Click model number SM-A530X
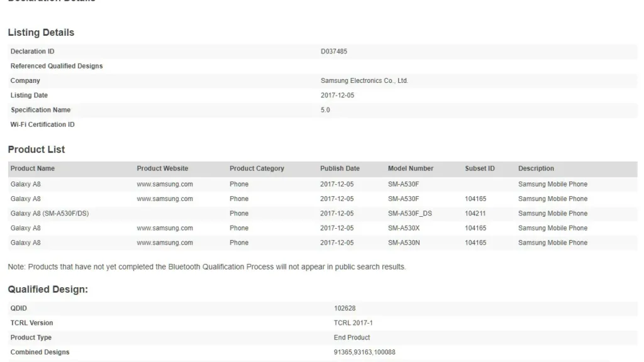644x362 pixels. point(404,228)
